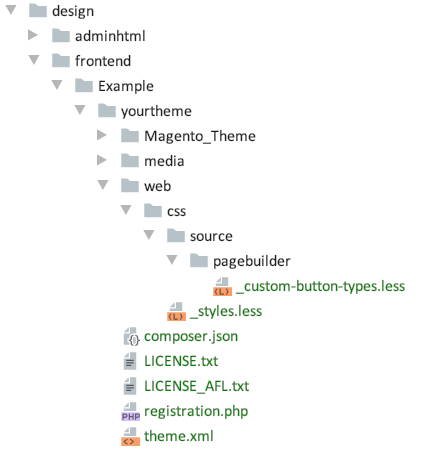Expand the adminhtml folder arrow
The image size is (445, 450).
tap(33, 35)
